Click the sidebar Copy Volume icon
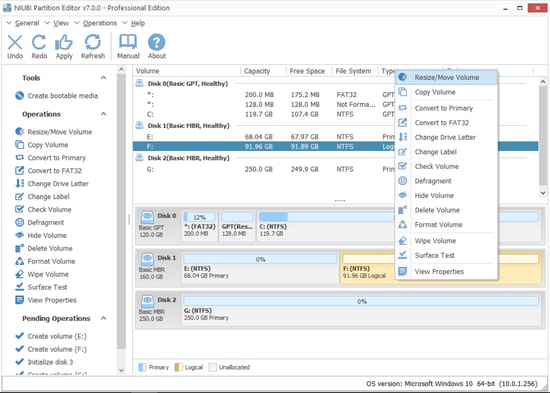The width and height of the screenshot is (550, 393). (x=20, y=145)
